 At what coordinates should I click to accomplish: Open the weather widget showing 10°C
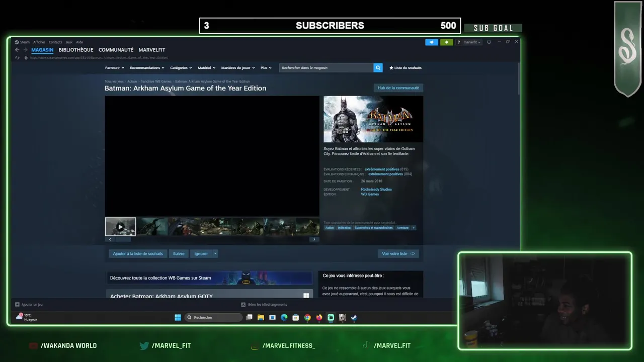(x=26, y=317)
